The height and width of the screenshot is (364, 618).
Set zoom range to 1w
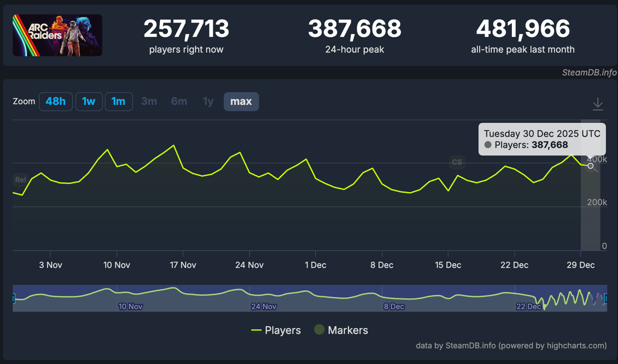[89, 101]
